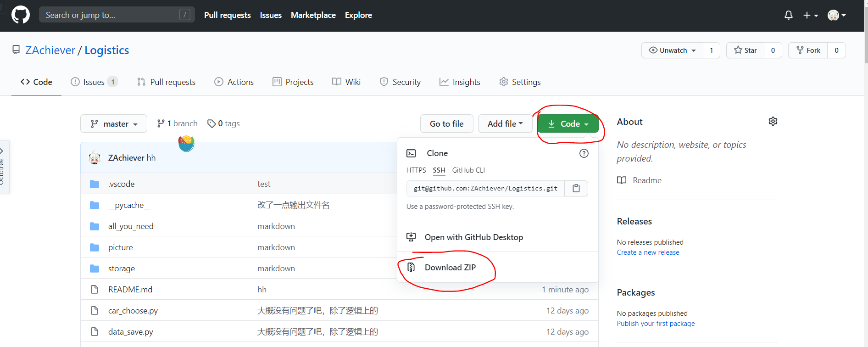Open the Settings tab

(x=520, y=82)
